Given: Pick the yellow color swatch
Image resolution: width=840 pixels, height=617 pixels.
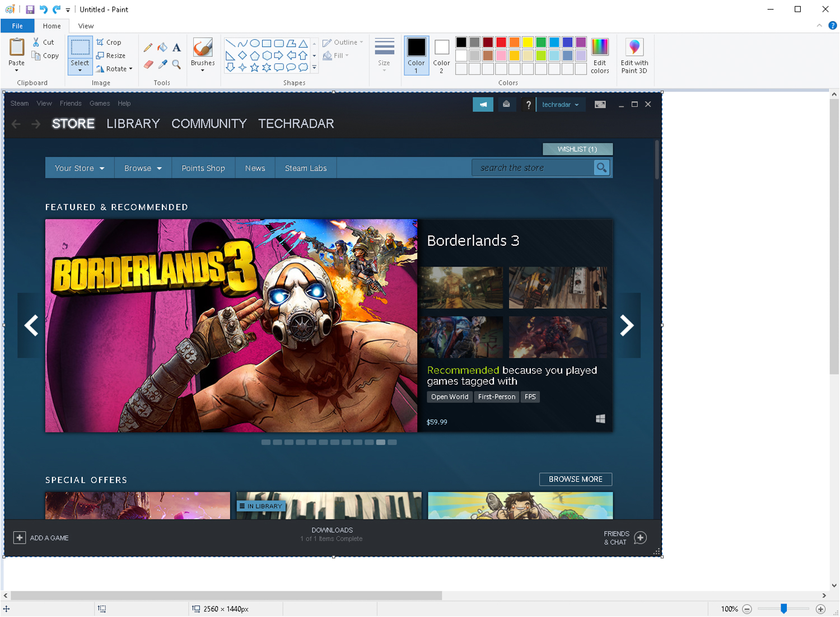Looking at the screenshot, I should click(x=528, y=43).
